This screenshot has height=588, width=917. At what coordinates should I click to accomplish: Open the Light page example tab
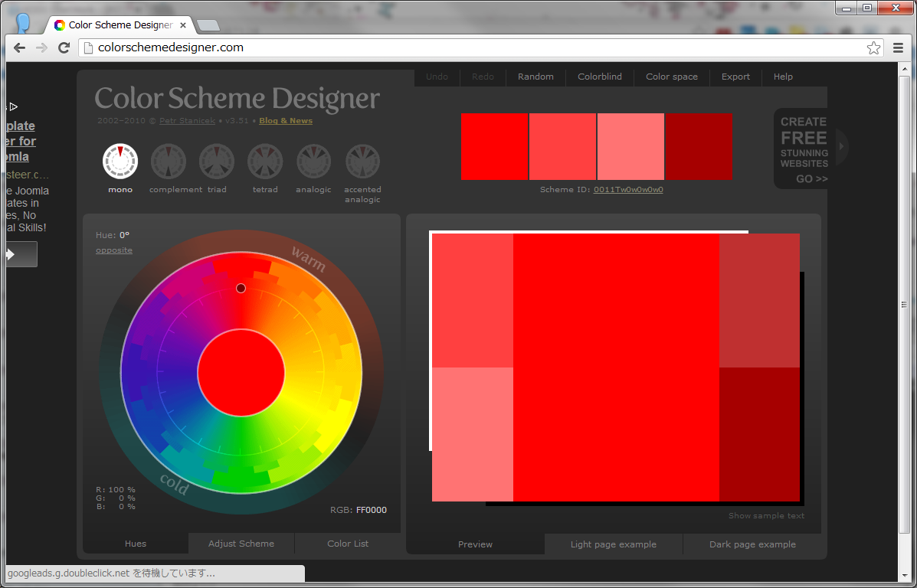pos(614,544)
